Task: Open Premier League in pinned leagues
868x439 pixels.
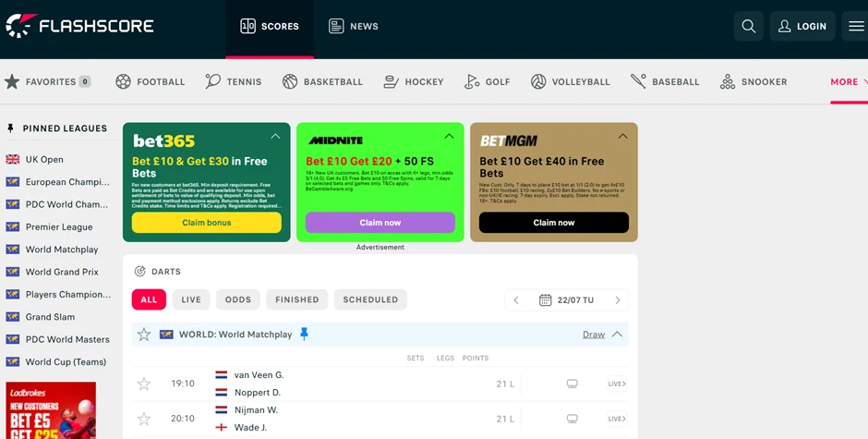Action: (59, 226)
